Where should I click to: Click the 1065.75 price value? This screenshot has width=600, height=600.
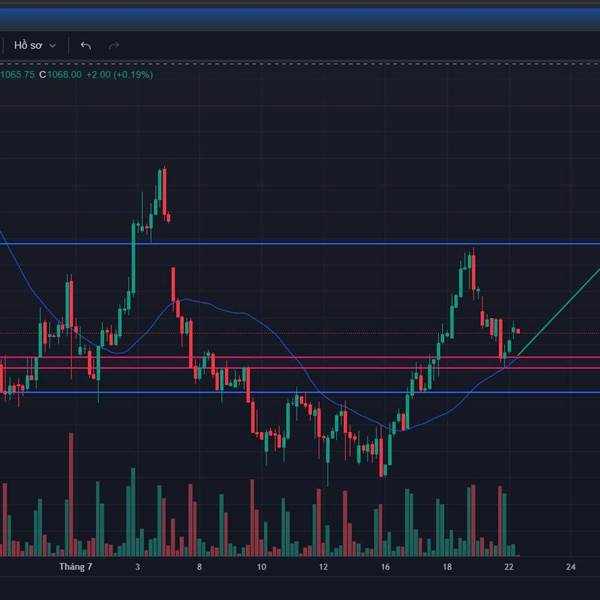coord(17,74)
